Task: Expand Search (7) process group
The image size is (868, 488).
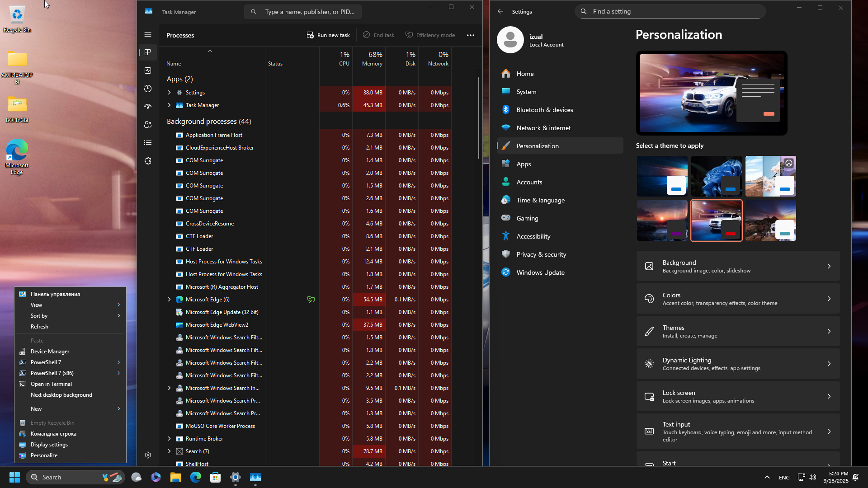Action: click(x=169, y=451)
